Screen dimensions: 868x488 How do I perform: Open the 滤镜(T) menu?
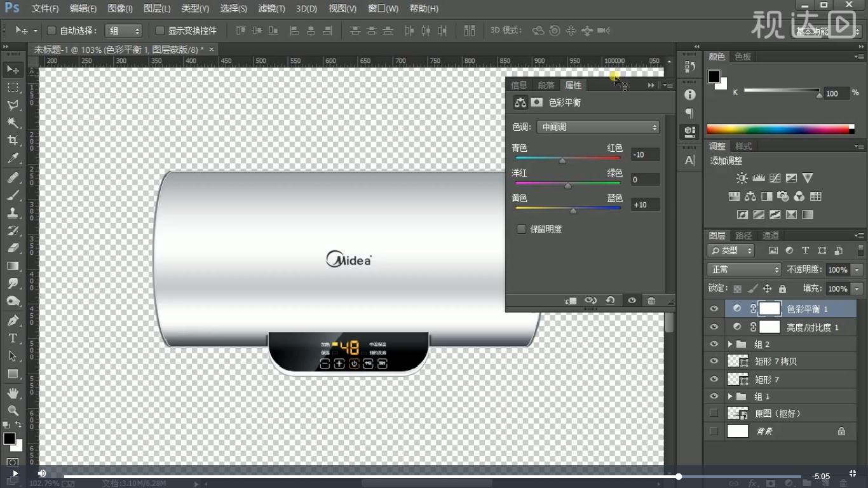271,8
